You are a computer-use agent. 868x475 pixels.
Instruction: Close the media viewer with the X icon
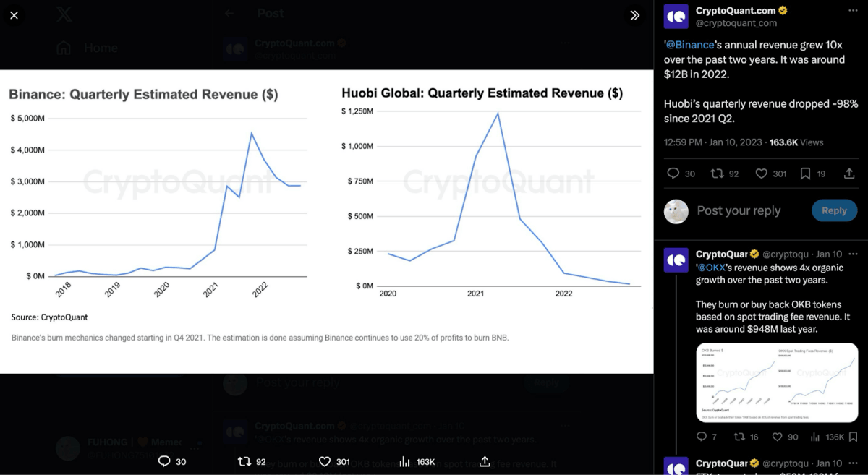tap(14, 15)
